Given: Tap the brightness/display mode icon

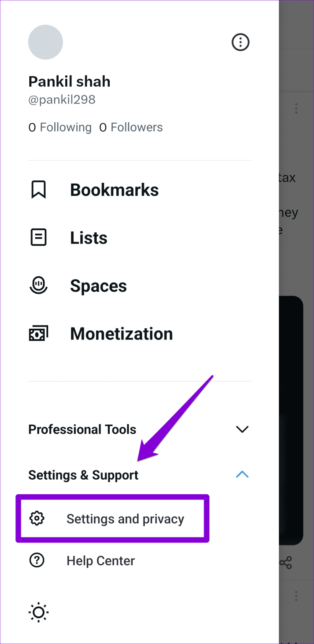Looking at the screenshot, I should tap(38, 613).
